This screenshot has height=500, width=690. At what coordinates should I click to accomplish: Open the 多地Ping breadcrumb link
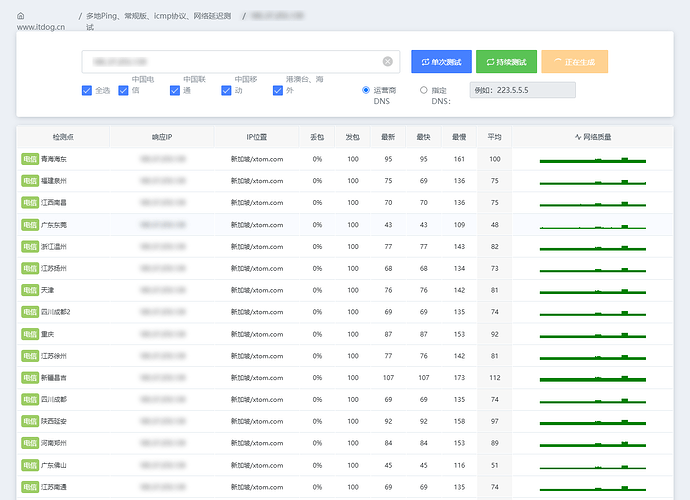158,21
